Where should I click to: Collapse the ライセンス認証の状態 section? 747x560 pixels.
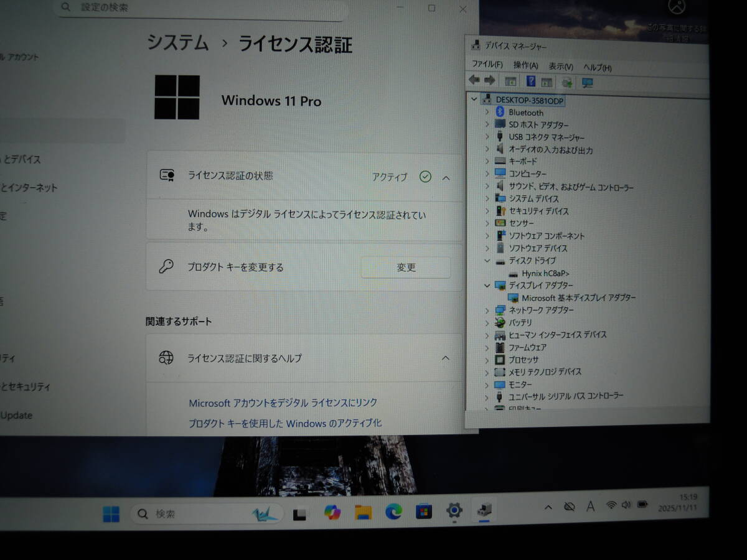[x=446, y=177]
